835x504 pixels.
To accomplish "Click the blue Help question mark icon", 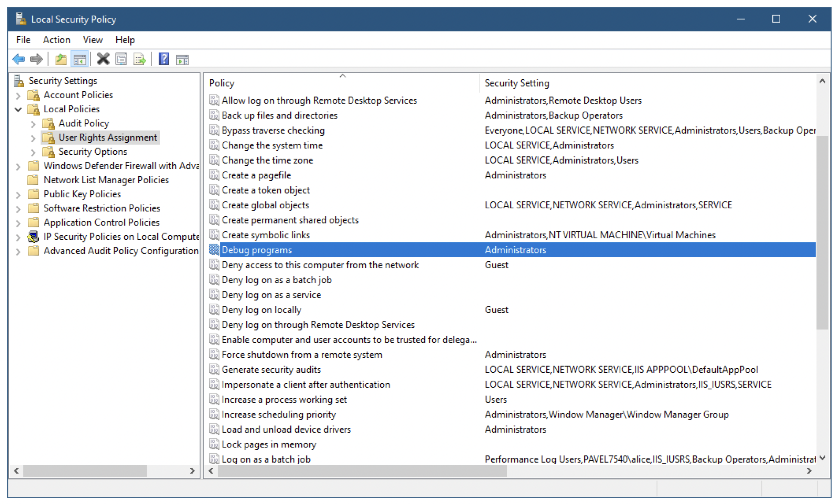I will [163, 59].
